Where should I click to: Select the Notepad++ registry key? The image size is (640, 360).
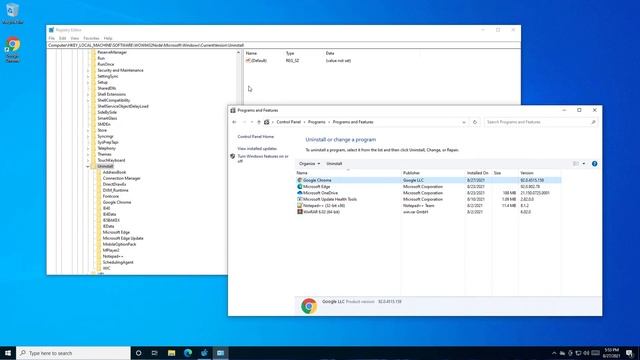pos(113,256)
